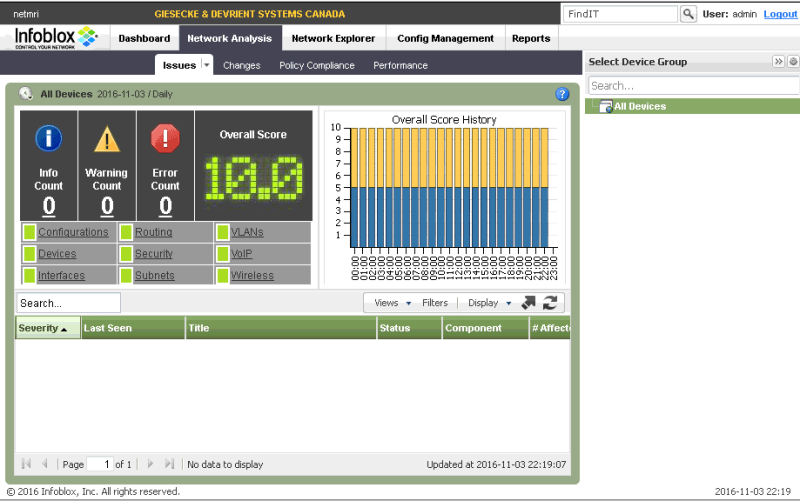
Task: Go to previous page of issues table
Action: point(44,464)
